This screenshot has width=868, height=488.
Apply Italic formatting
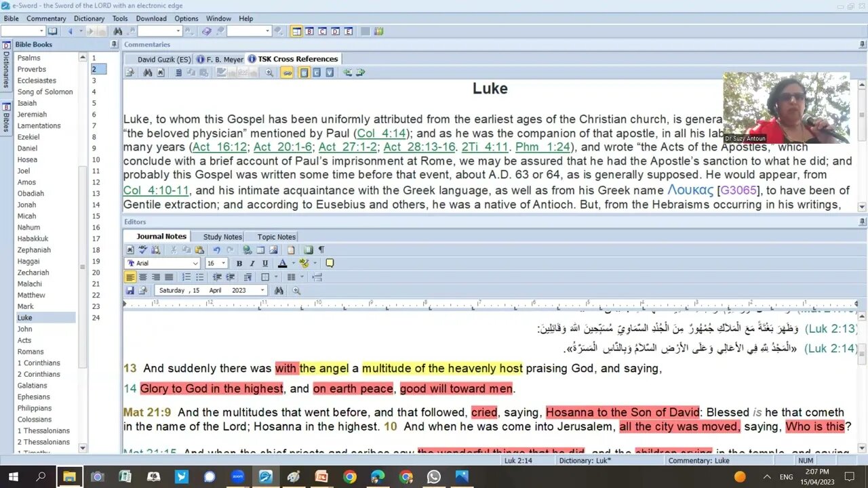click(252, 264)
